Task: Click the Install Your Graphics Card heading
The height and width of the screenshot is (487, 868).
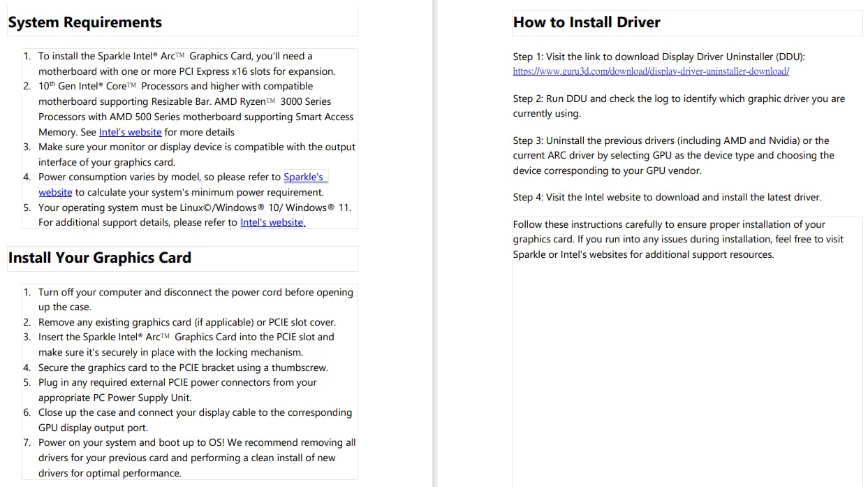Action: [x=100, y=258]
